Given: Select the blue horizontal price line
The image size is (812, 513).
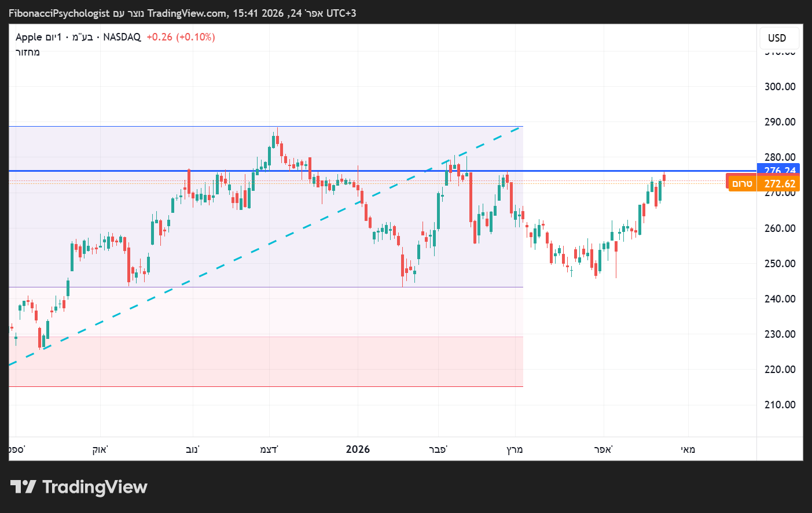Looking at the screenshot, I should pos(579,171).
